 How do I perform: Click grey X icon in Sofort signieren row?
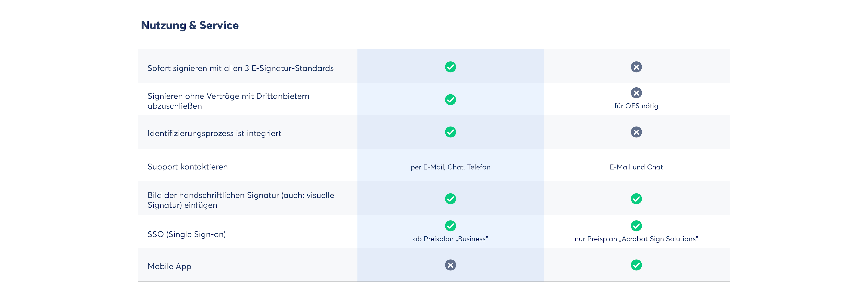click(x=636, y=67)
